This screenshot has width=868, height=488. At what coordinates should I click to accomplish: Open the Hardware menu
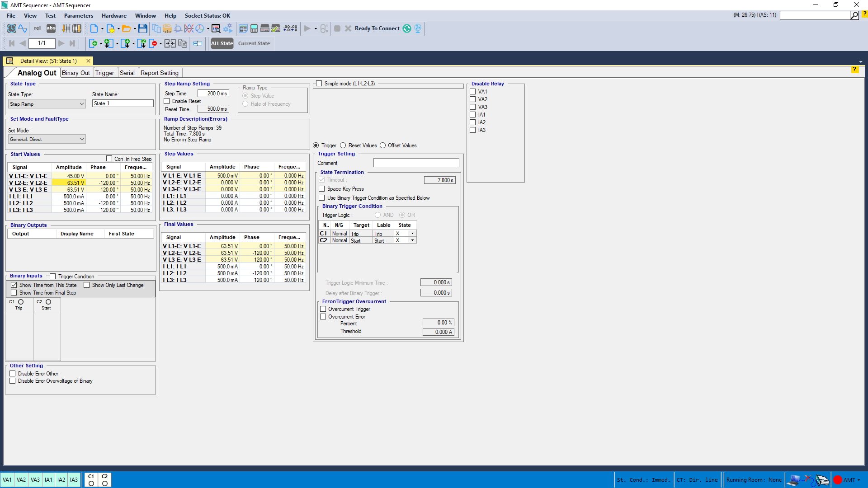tap(114, 15)
